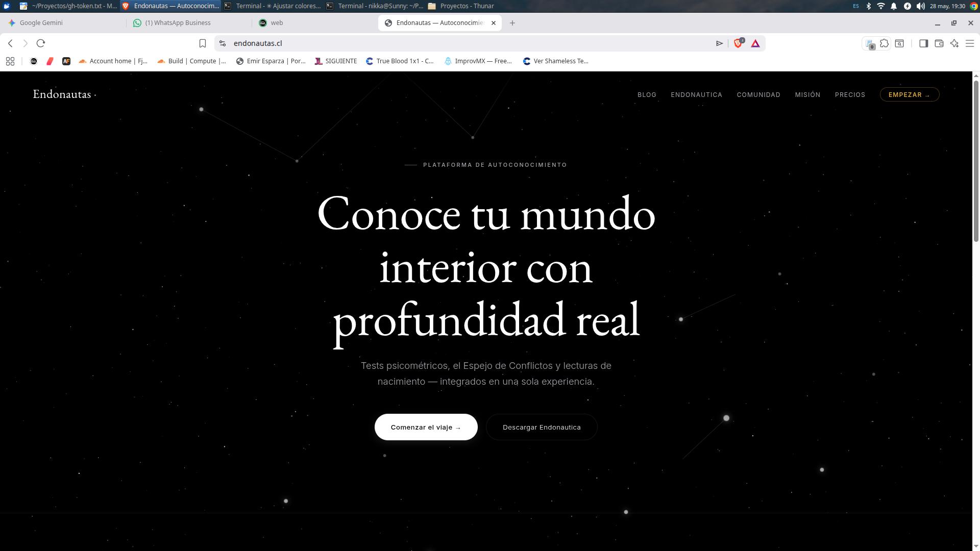
Task: Reload the current page
Action: pos(41,43)
